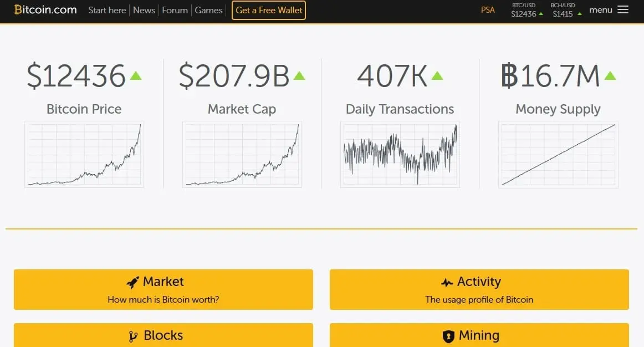Click the BTC/USD price ticker
The width and height of the screenshot is (644, 347).
click(527, 11)
